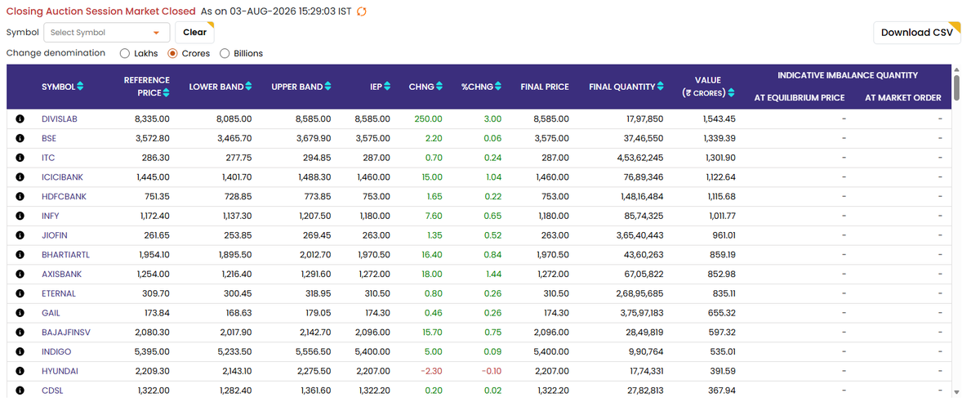Click HYUNDAI change value -2.30

point(430,371)
